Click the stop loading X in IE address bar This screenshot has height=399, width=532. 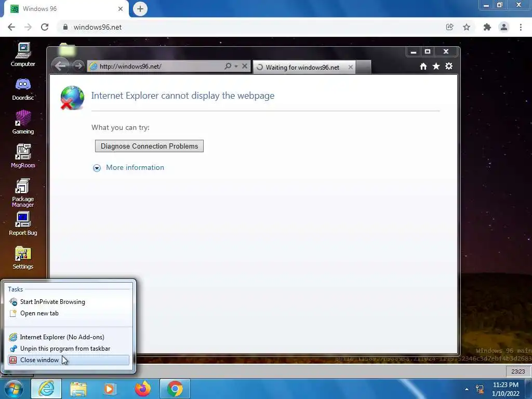coord(245,66)
